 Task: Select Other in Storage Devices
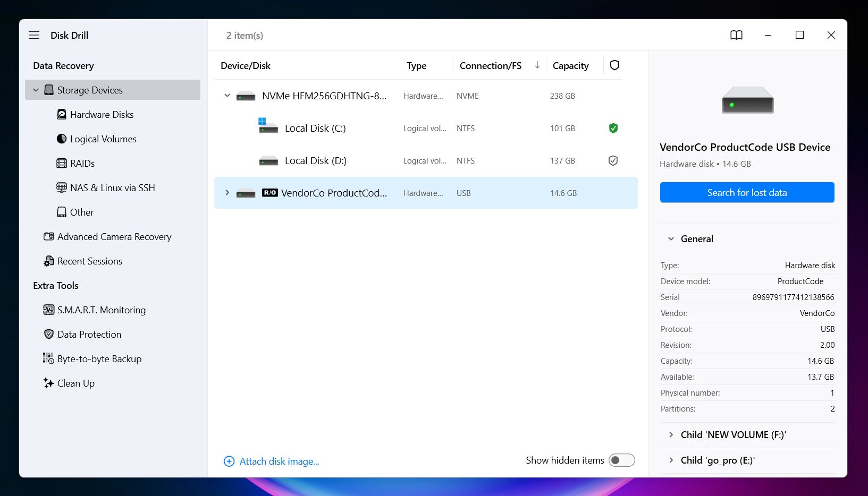(x=82, y=212)
